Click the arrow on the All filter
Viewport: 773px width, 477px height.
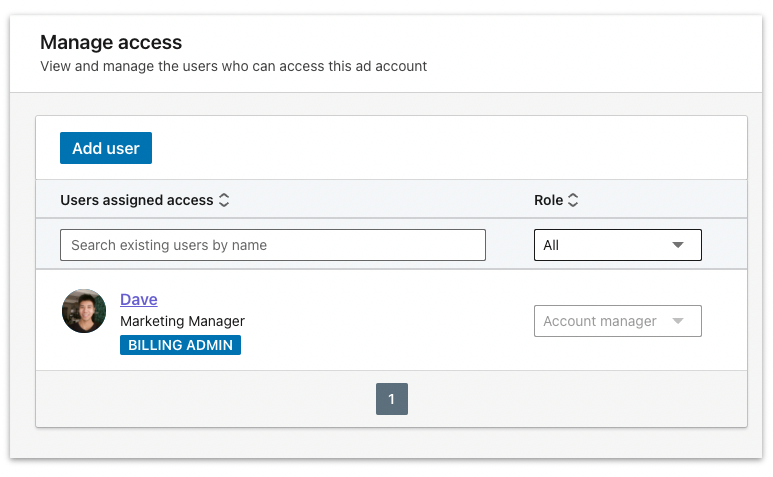coord(678,245)
